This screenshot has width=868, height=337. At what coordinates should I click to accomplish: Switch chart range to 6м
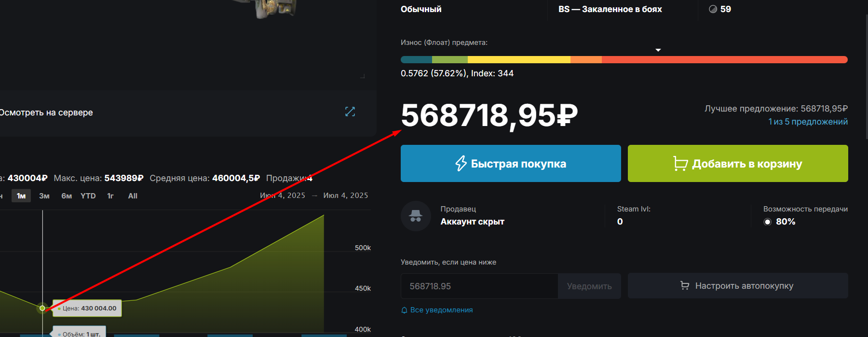67,196
